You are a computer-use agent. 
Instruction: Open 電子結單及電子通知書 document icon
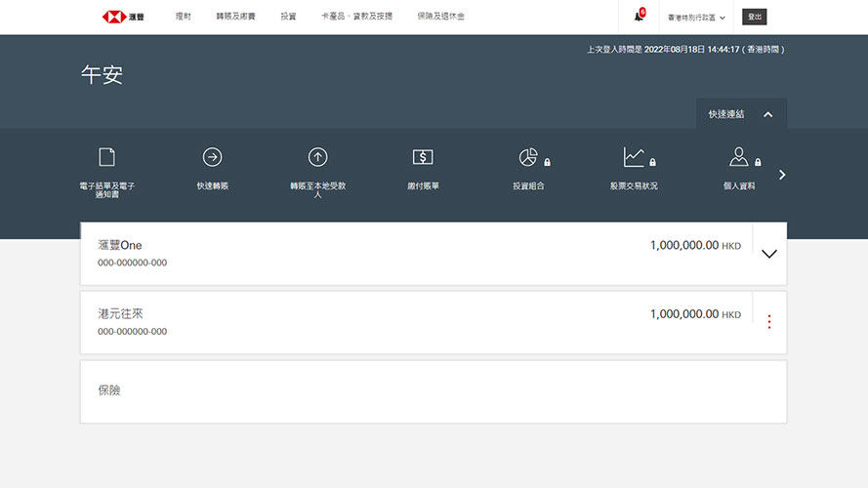click(106, 157)
